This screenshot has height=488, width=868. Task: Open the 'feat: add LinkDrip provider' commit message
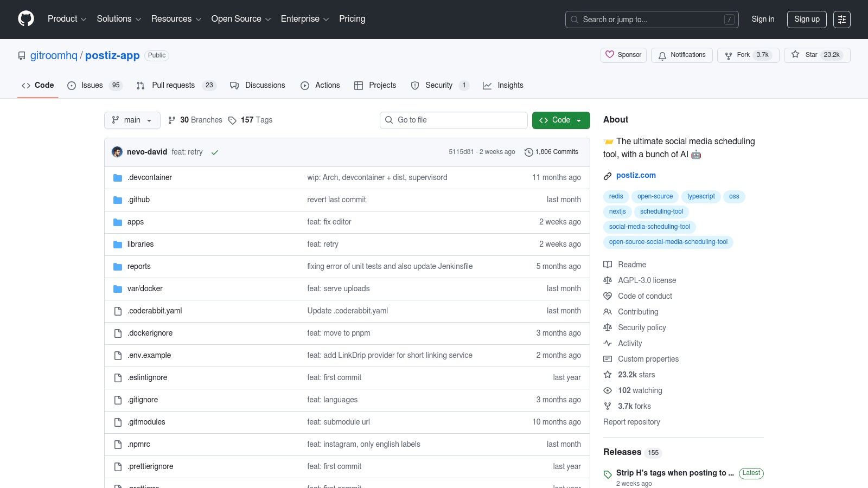click(x=390, y=356)
